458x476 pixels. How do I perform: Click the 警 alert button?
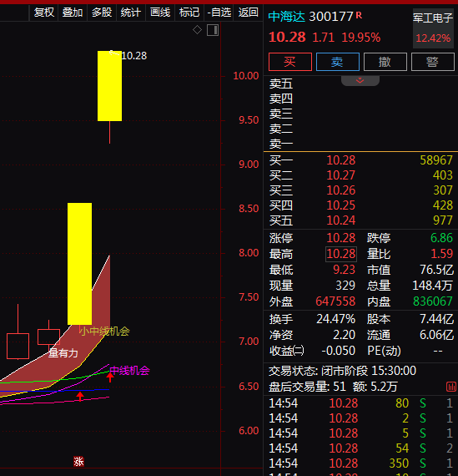click(x=432, y=62)
